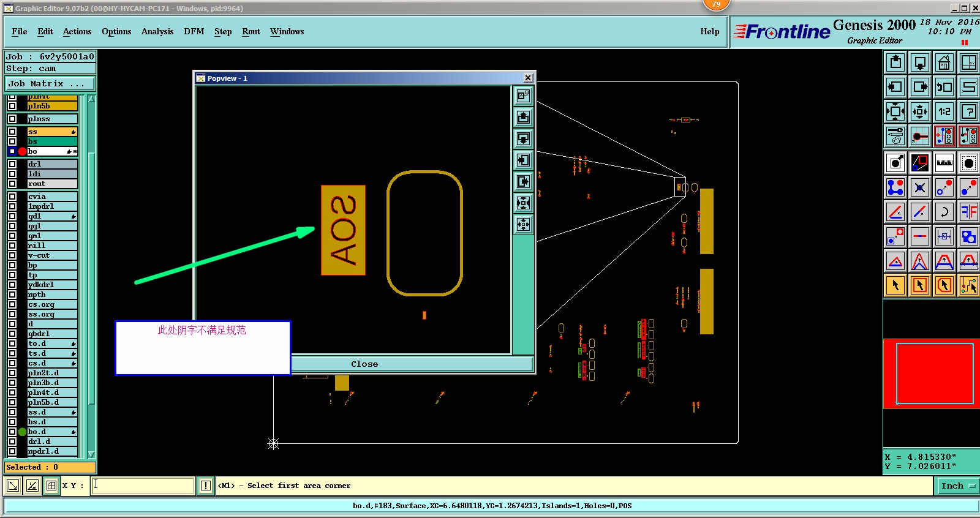Click the first icon in bottom-left toolbar
This screenshot has height=518, width=980.
pos(12,486)
